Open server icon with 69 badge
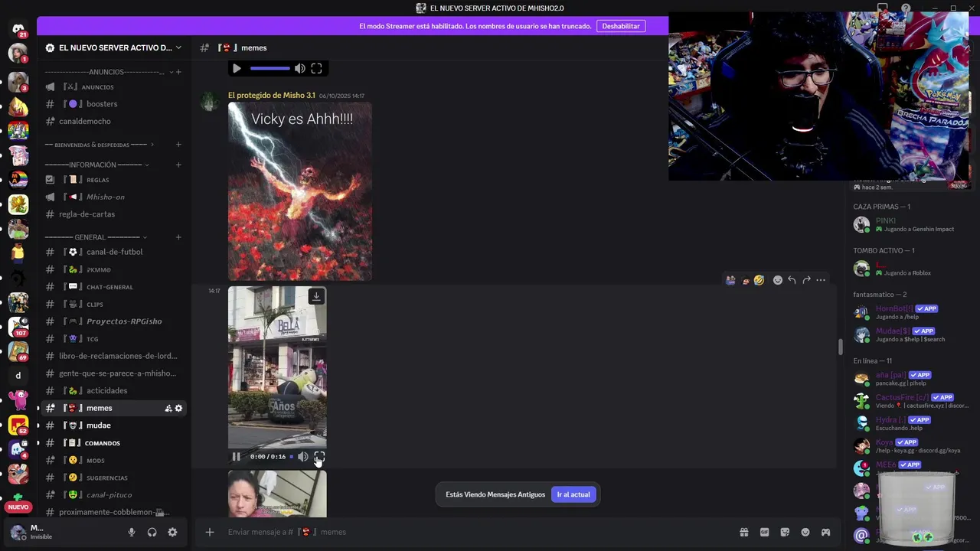The image size is (980, 551). (x=18, y=351)
